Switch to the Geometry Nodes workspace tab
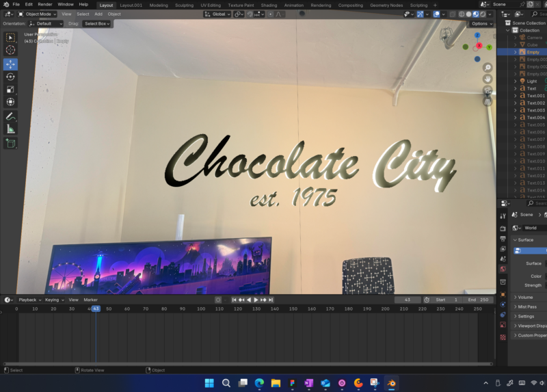The height and width of the screenshot is (392, 547). tap(386, 5)
